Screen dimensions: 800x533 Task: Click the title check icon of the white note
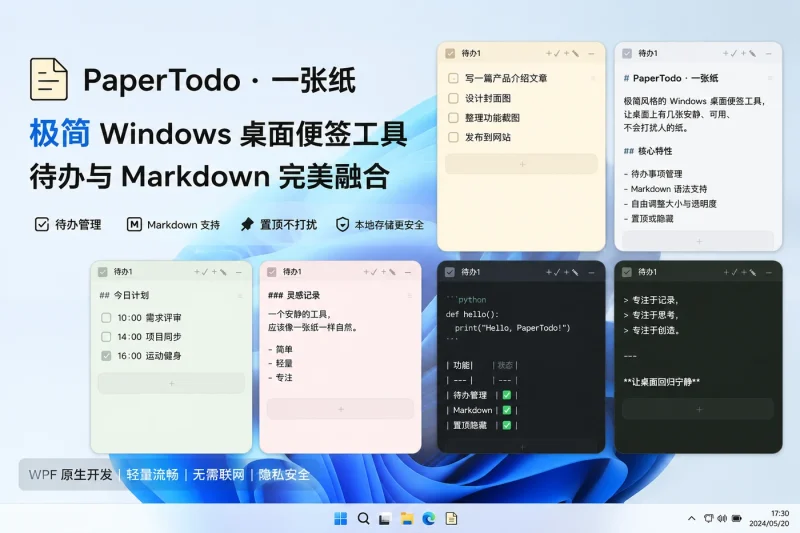(x=627, y=53)
